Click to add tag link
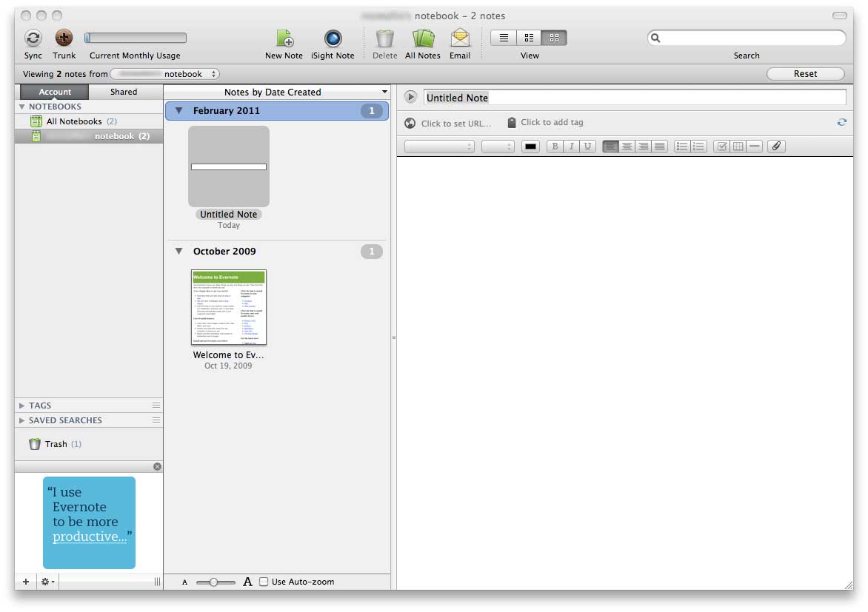 pos(552,122)
